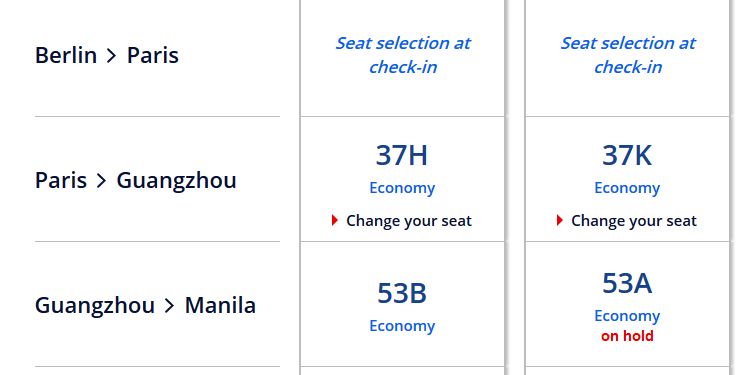
Task: Click red arrow beside 37K Change your seat
Action: tap(560, 220)
